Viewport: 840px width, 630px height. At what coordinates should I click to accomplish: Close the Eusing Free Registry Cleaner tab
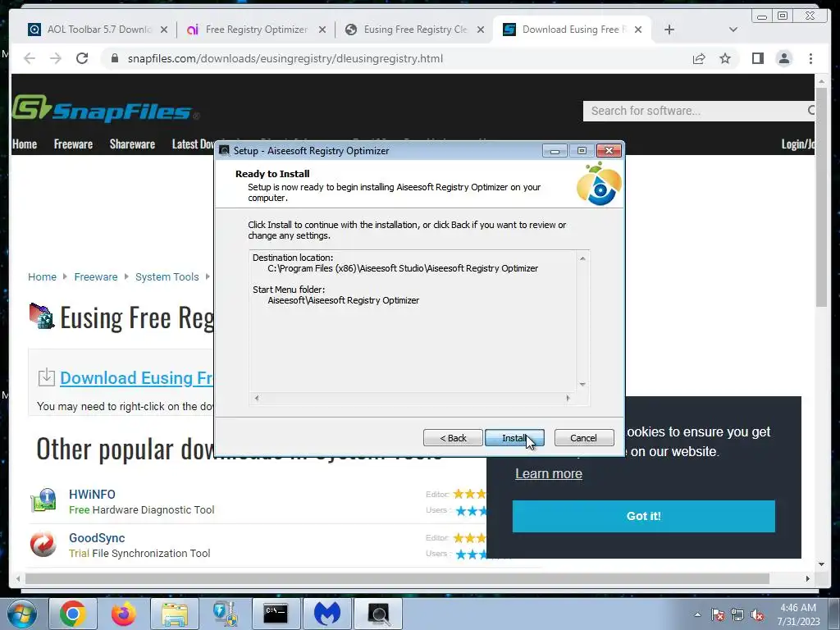click(481, 30)
